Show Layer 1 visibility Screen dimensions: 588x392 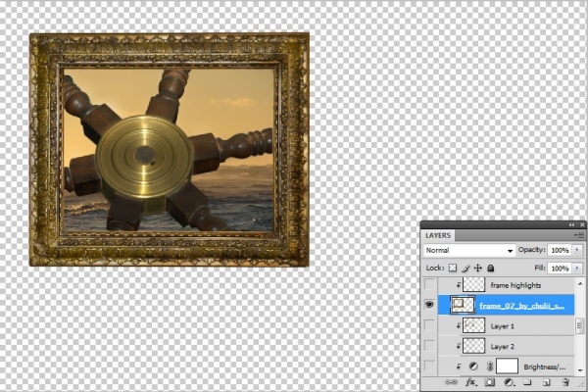pos(429,325)
